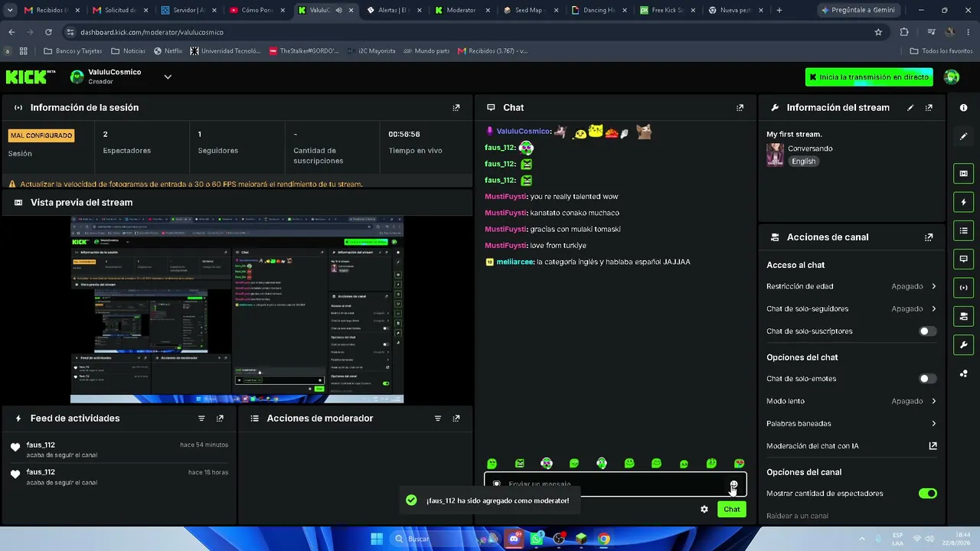Edit stream info with the pencil icon
Screen dimensions: 980x551
910,108
